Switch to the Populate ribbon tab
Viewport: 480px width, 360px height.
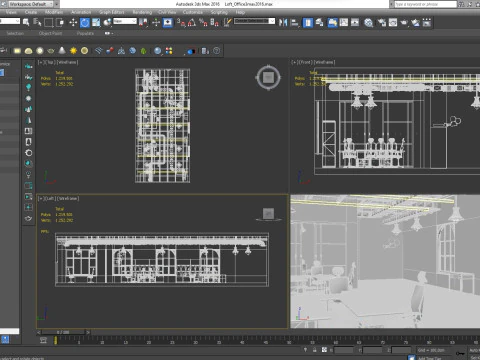pyautogui.click(x=85, y=33)
